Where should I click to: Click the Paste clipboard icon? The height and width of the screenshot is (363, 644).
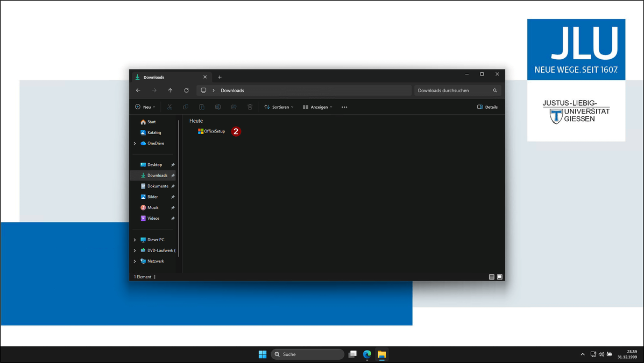click(x=202, y=107)
